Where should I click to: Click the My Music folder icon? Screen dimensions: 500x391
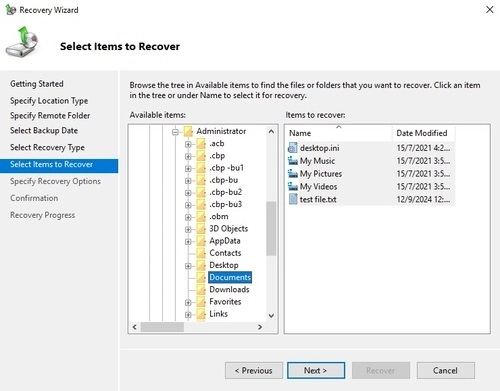point(293,161)
